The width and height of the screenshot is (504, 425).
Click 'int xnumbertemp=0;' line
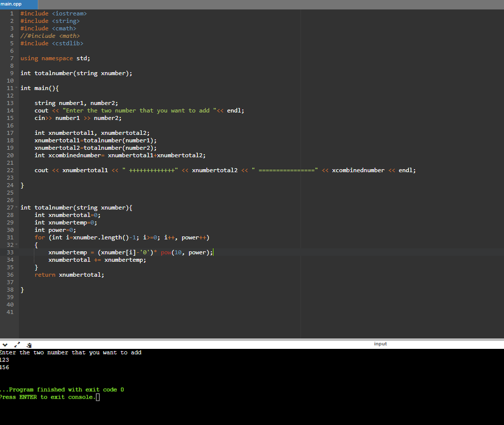tap(66, 222)
